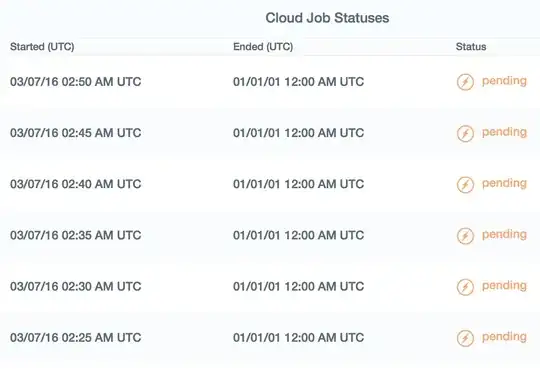Image resolution: width=540 pixels, height=369 pixels.
Task: Click the ended time in 02:50 AM row
Action: coord(298,82)
